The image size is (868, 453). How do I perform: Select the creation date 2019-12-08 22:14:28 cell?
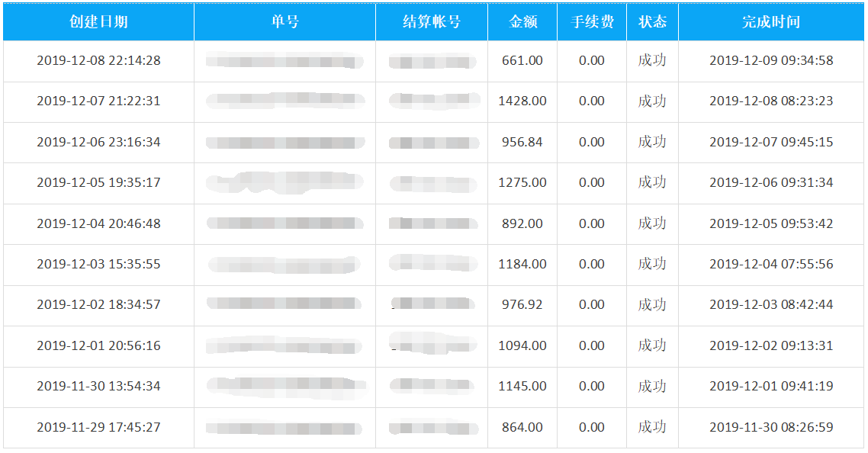(98, 60)
